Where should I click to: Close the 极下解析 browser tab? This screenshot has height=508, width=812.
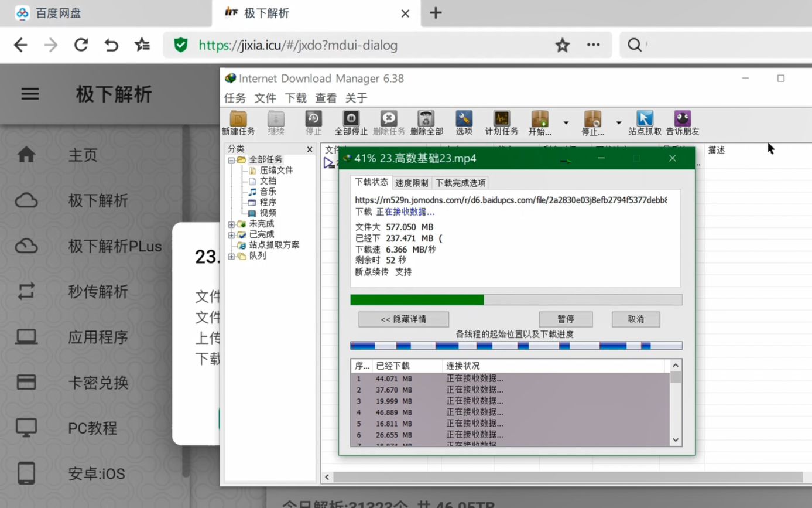pos(405,13)
